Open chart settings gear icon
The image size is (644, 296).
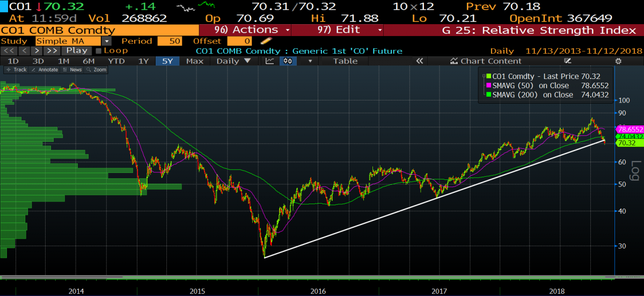(618, 61)
